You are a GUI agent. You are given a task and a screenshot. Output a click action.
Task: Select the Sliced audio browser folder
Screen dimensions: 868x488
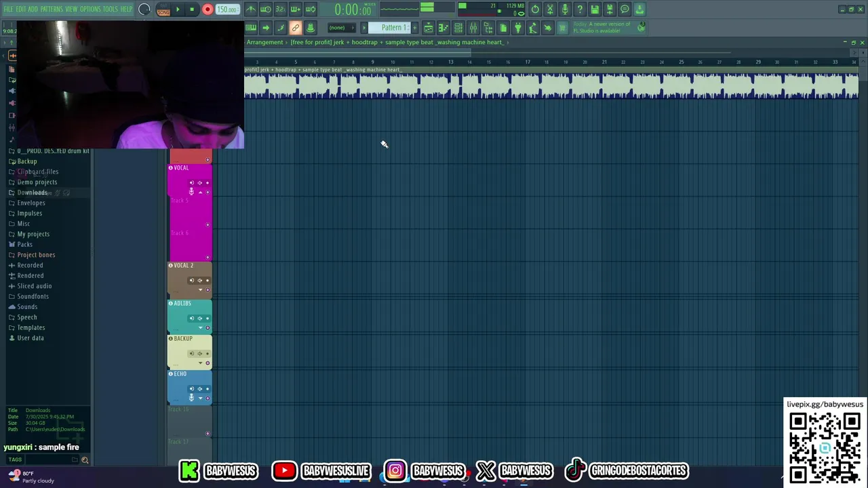pyautogui.click(x=34, y=286)
